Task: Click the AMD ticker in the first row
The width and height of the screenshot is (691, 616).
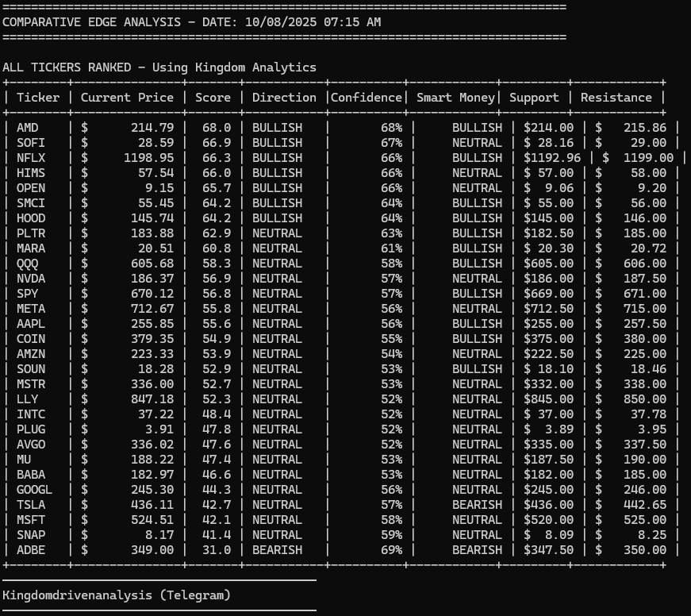Action: point(27,128)
